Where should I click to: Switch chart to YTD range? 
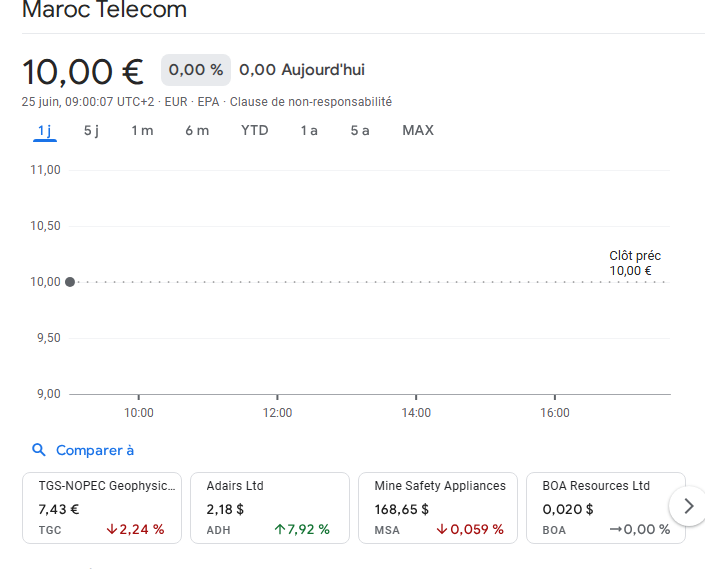click(254, 131)
